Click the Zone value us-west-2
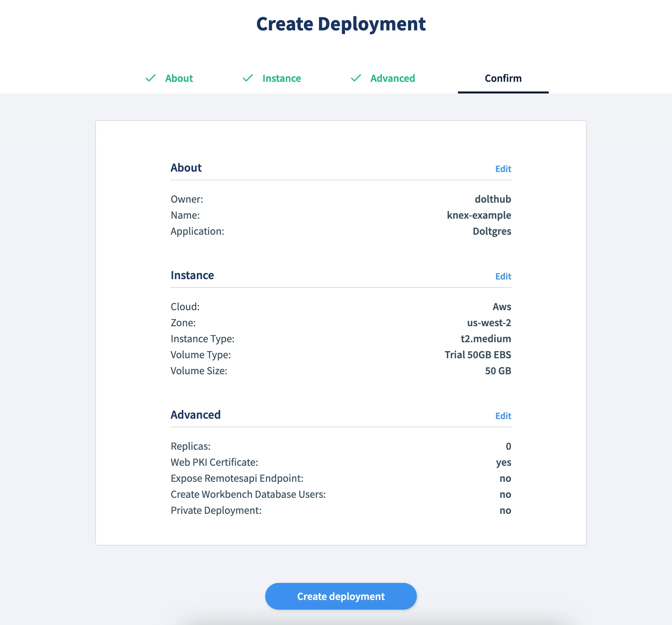The image size is (672, 625). [489, 323]
